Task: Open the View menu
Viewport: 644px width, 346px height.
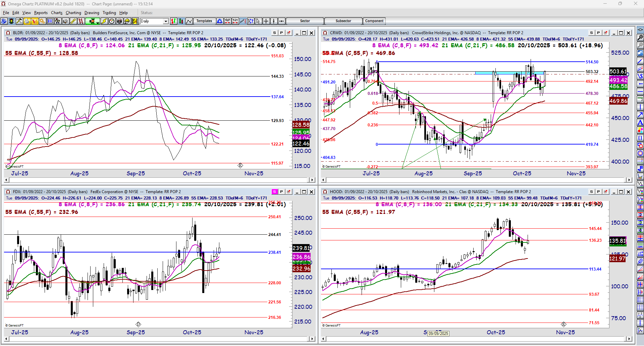Action: point(26,13)
